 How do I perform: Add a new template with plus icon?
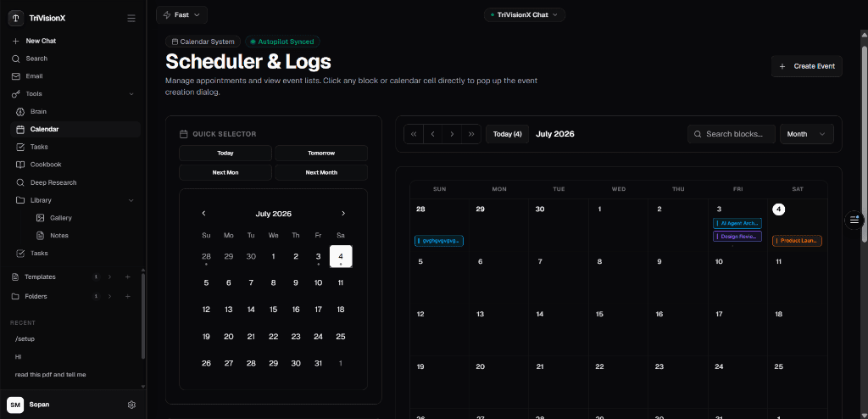[128, 277]
